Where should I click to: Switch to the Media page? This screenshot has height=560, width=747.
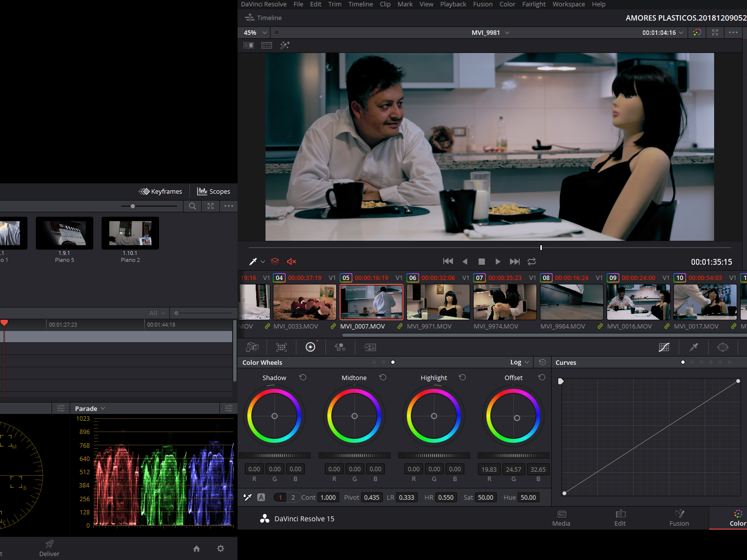coord(561,518)
